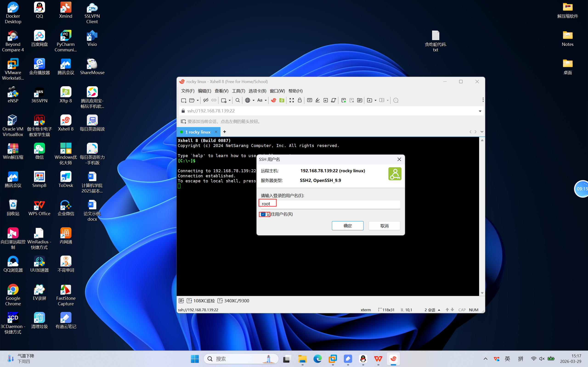Expand the address bar dropdown arrow
The height and width of the screenshot is (367, 588).
coord(480,111)
